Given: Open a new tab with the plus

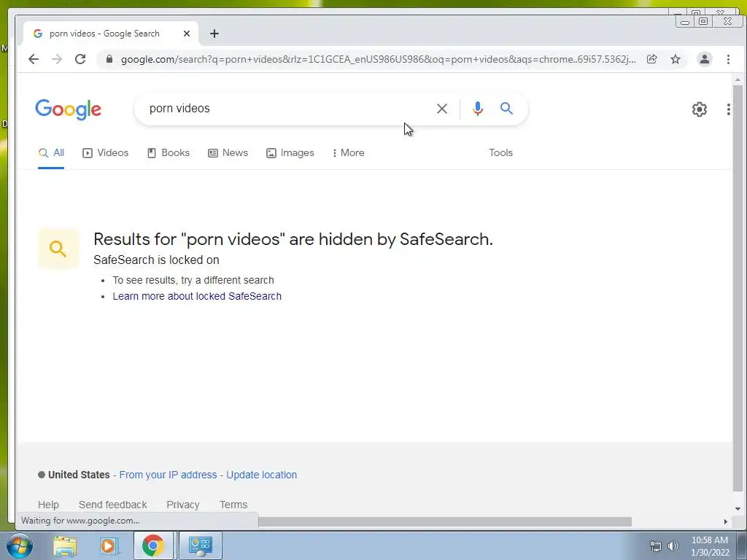Looking at the screenshot, I should click(x=214, y=34).
